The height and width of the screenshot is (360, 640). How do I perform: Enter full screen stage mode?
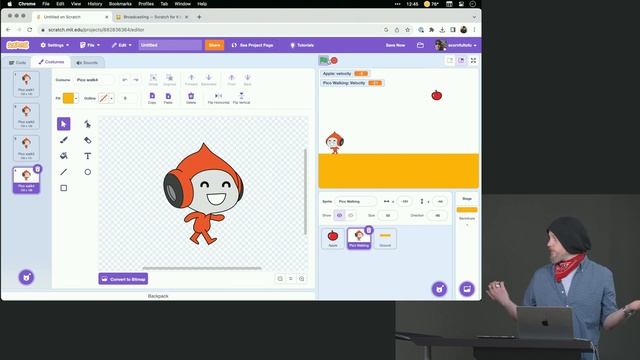473,60
